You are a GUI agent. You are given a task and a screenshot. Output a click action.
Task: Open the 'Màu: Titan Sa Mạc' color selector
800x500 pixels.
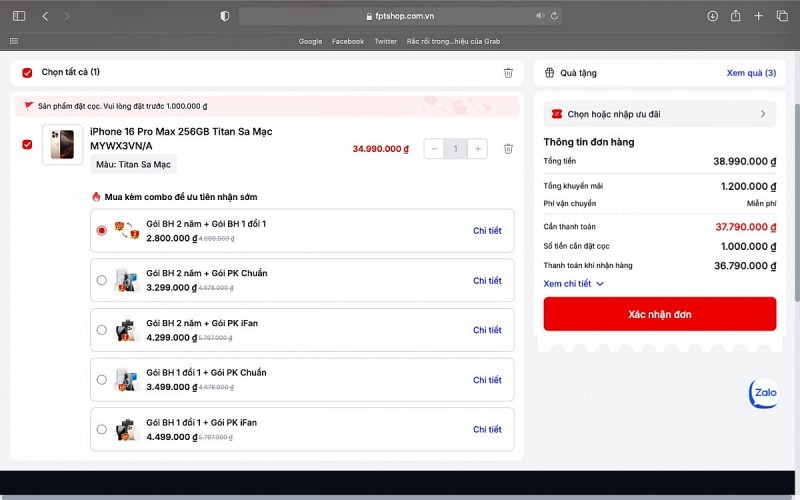(x=133, y=164)
